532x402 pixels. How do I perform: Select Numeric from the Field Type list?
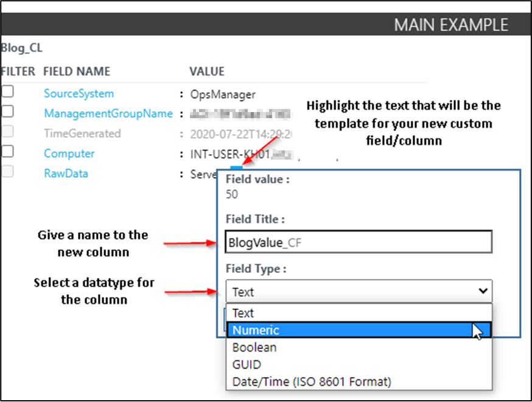pyautogui.click(x=256, y=330)
